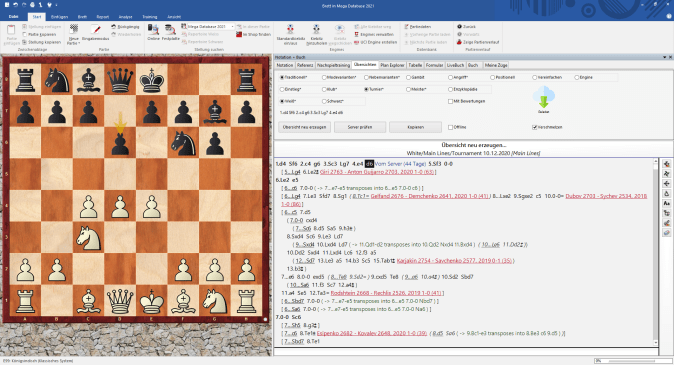674x365 pixels.
Task: Open Partiendaten
Action: click(x=418, y=27)
